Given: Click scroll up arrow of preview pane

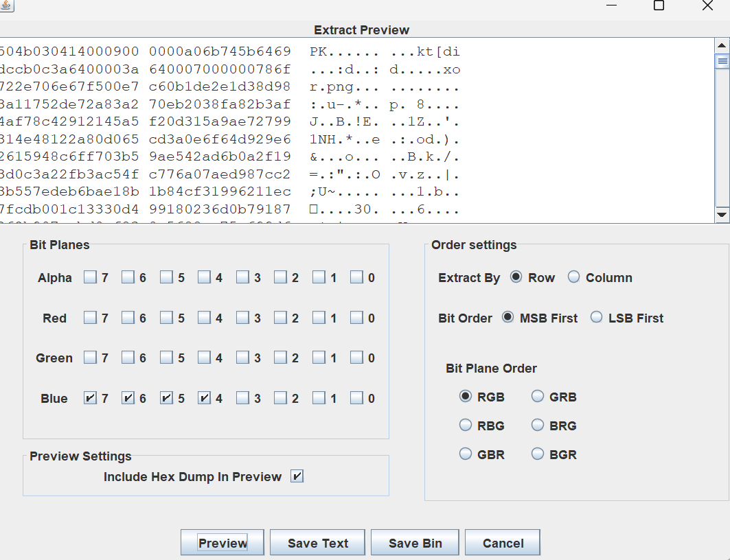Looking at the screenshot, I should tap(722, 45).
